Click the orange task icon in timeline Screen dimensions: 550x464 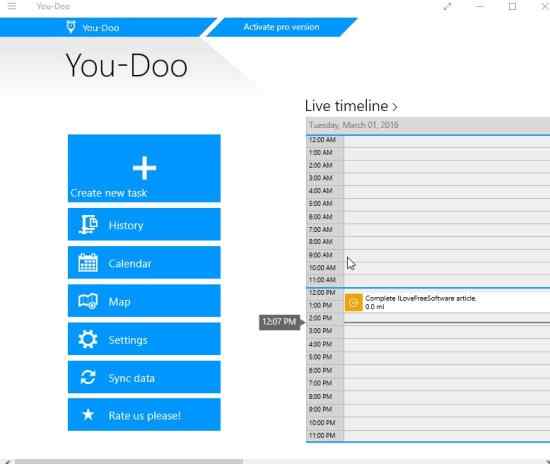(x=354, y=303)
